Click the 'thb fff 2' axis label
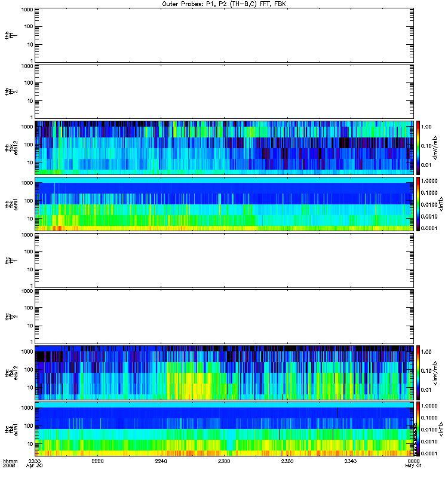448x478 pixels. point(11,91)
